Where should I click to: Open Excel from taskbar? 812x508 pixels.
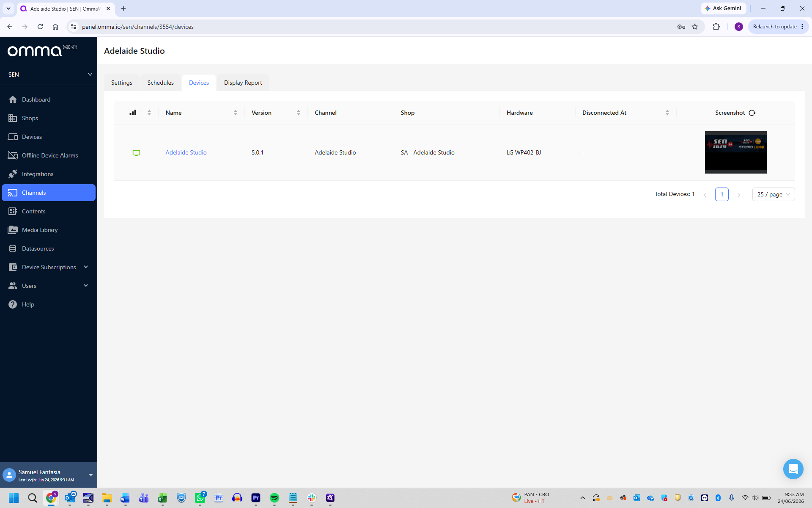point(163,498)
